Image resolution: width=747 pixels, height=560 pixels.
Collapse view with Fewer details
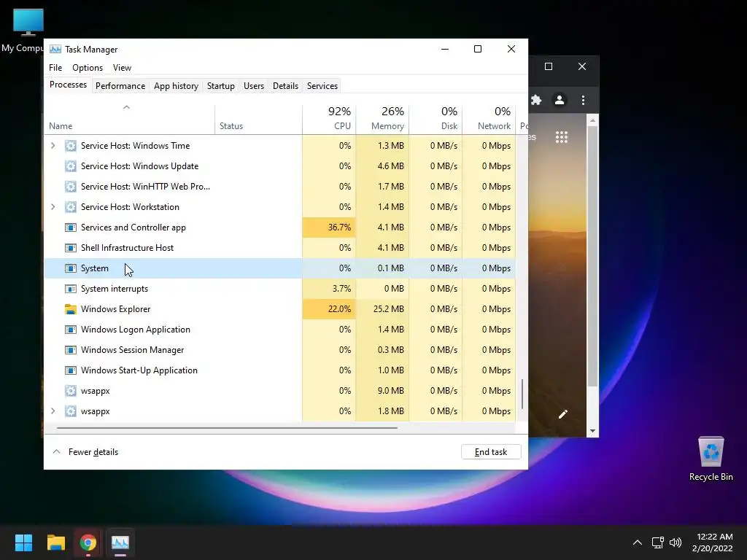tap(86, 452)
